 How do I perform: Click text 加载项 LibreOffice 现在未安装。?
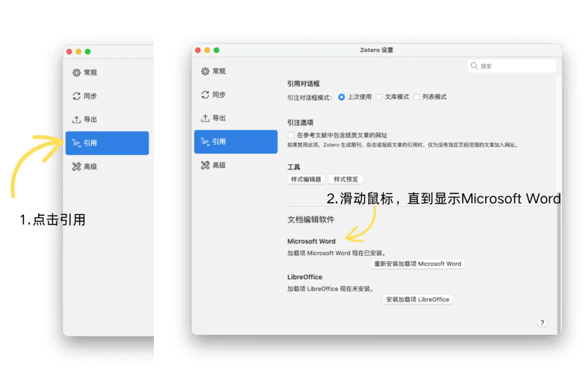(x=330, y=289)
